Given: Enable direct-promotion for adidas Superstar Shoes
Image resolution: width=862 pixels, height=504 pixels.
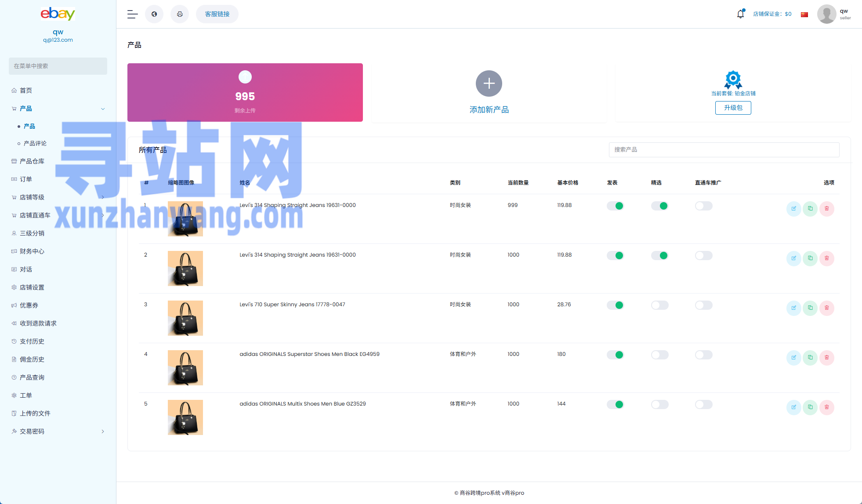Looking at the screenshot, I should point(704,355).
